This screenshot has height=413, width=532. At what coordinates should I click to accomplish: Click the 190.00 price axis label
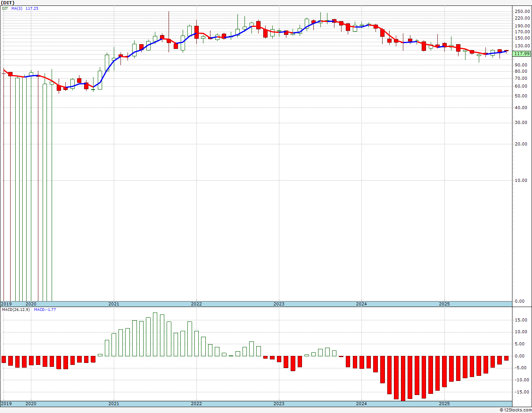[522, 26]
